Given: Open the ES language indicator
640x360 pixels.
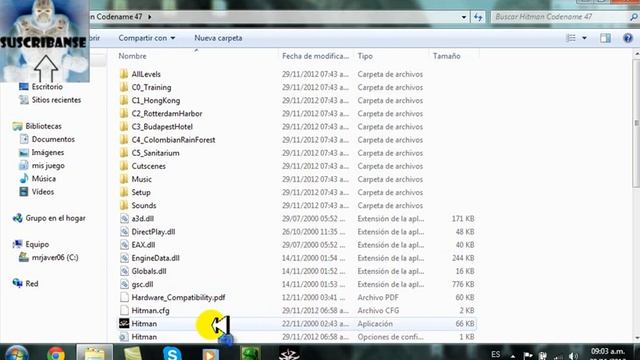Looking at the screenshot, I should click(496, 354).
